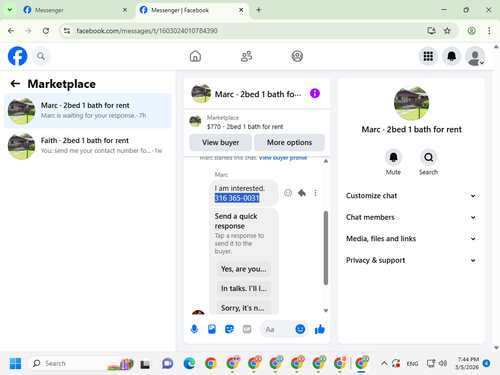
Task: Click the Aa message input field
Action: click(277, 329)
